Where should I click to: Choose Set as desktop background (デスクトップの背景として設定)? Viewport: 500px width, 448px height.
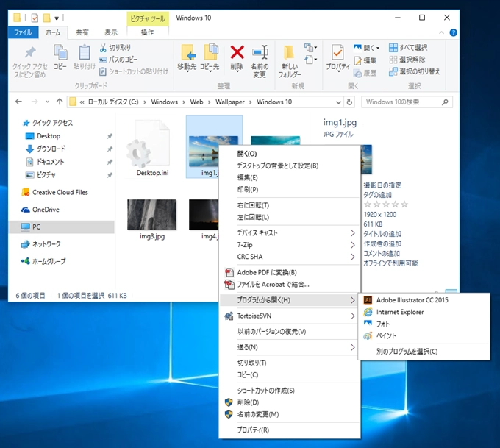coord(277,166)
